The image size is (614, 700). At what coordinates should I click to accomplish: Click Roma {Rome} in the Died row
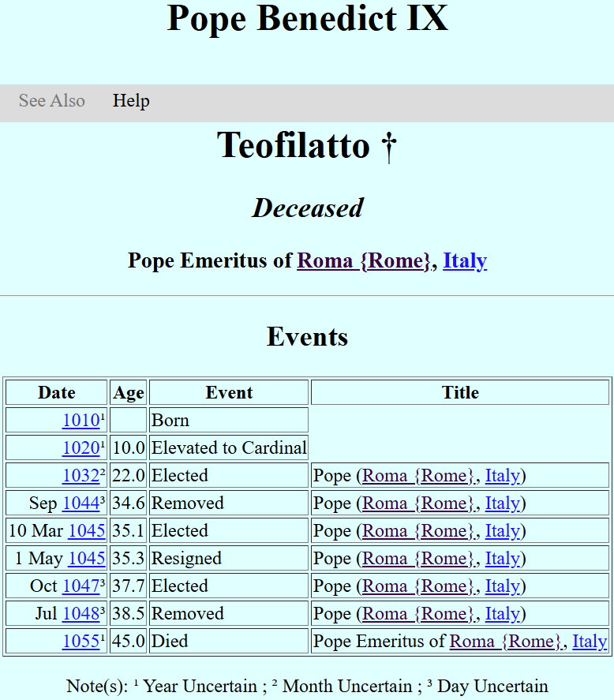[505, 642]
